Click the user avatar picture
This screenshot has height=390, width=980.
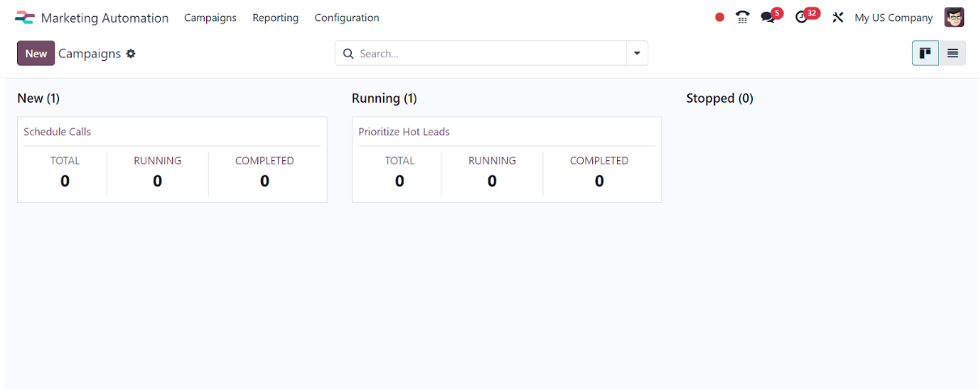click(954, 17)
